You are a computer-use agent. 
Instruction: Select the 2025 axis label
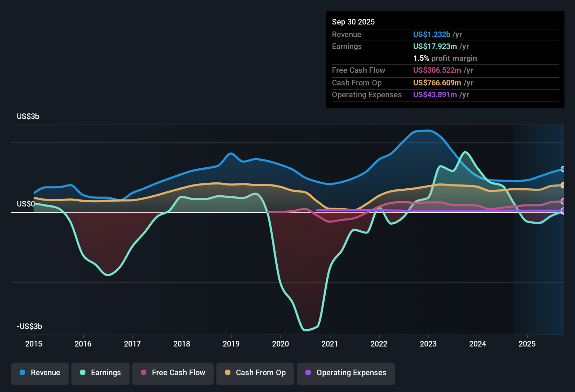[x=528, y=344]
